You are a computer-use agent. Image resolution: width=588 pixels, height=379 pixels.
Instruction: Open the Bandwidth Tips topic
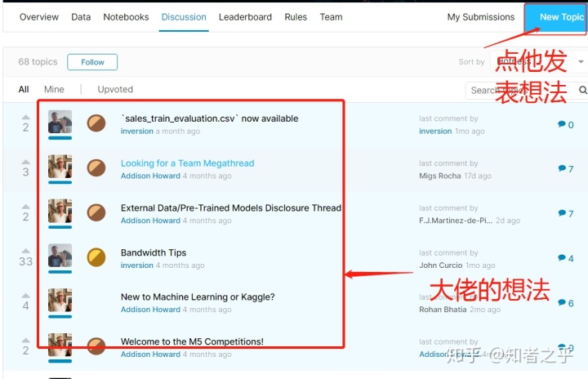point(154,252)
